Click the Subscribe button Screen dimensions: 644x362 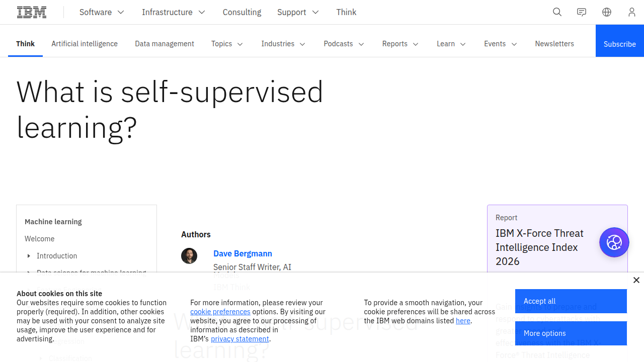[x=620, y=41]
